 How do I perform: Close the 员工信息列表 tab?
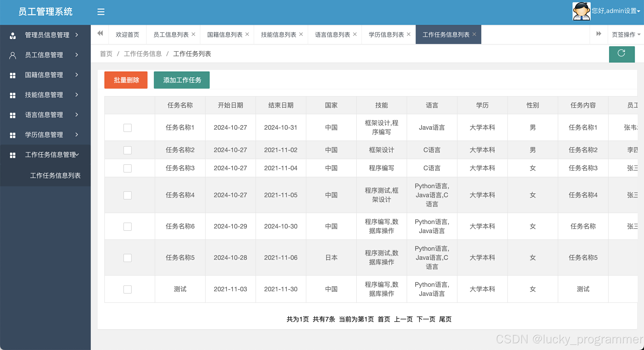click(x=194, y=34)
